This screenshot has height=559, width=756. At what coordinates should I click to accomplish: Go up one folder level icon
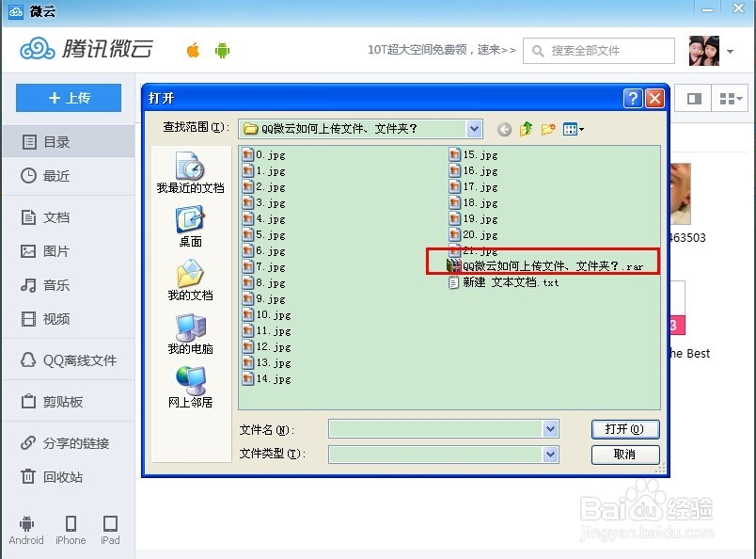(x=526, y=129)
